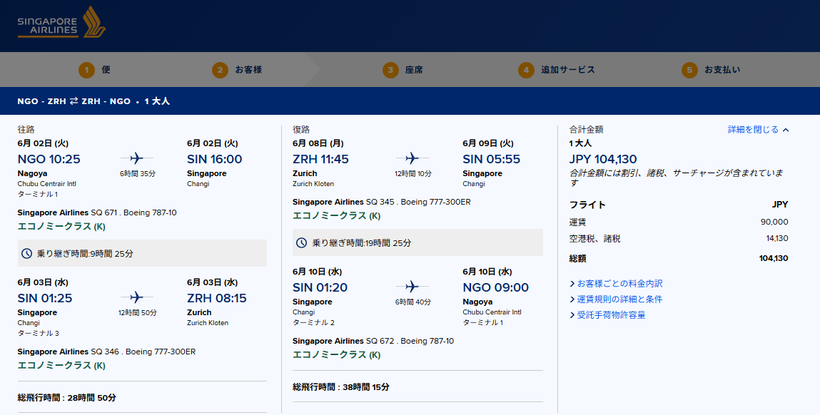Click airplane icon of SIN 01:20 flight

click(x=412, y=286)
